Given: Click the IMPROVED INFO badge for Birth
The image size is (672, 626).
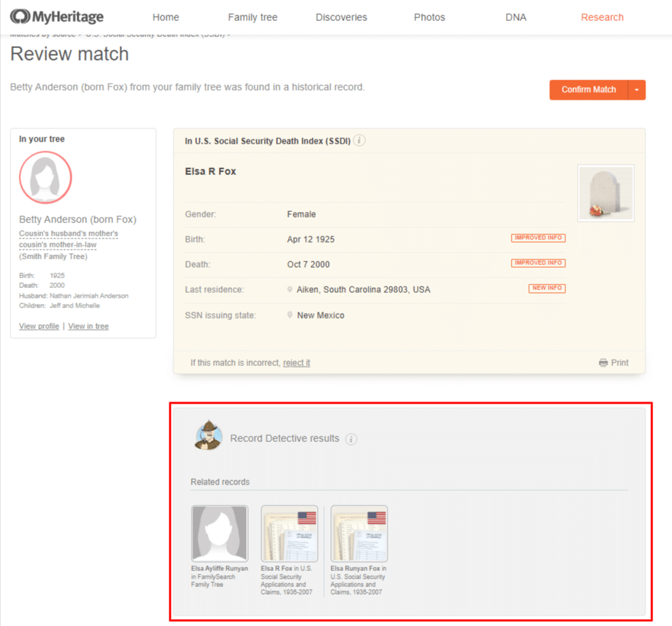Looking at the screenshot, I should pos(538,238).
